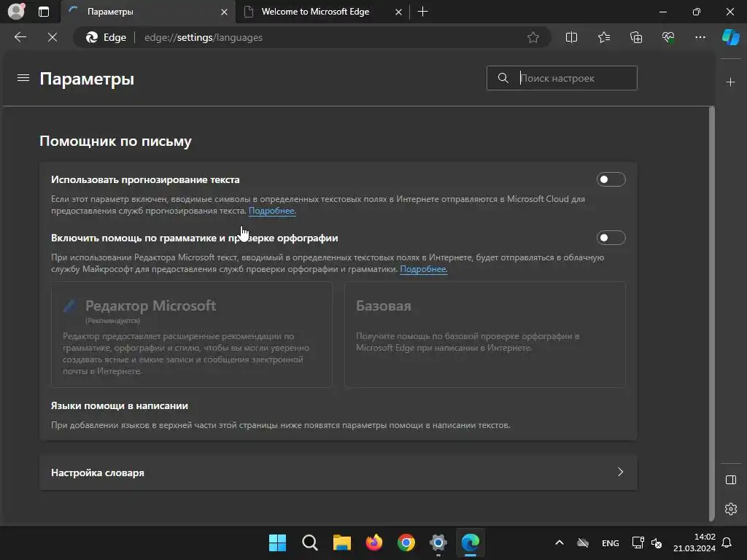Open the Windows Start menu
Image resolution: width=747 pixels, height=560 pixels.
(x=277, y=542)
